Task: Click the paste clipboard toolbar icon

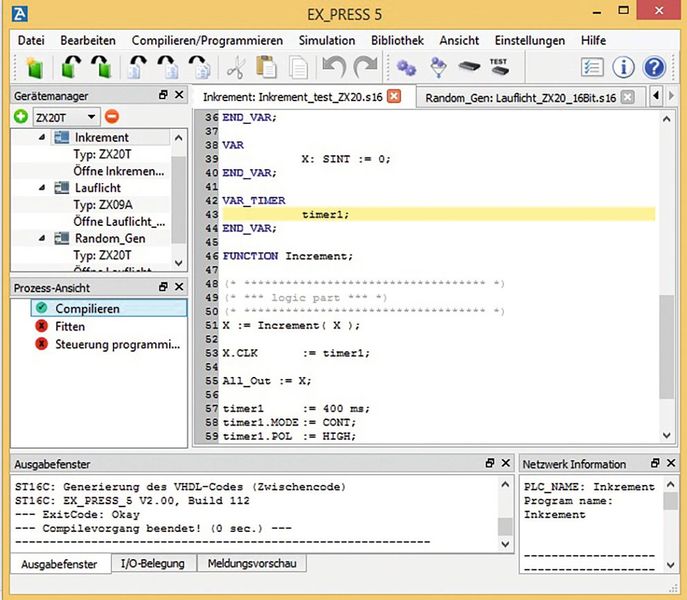Action: coord(266,67)
